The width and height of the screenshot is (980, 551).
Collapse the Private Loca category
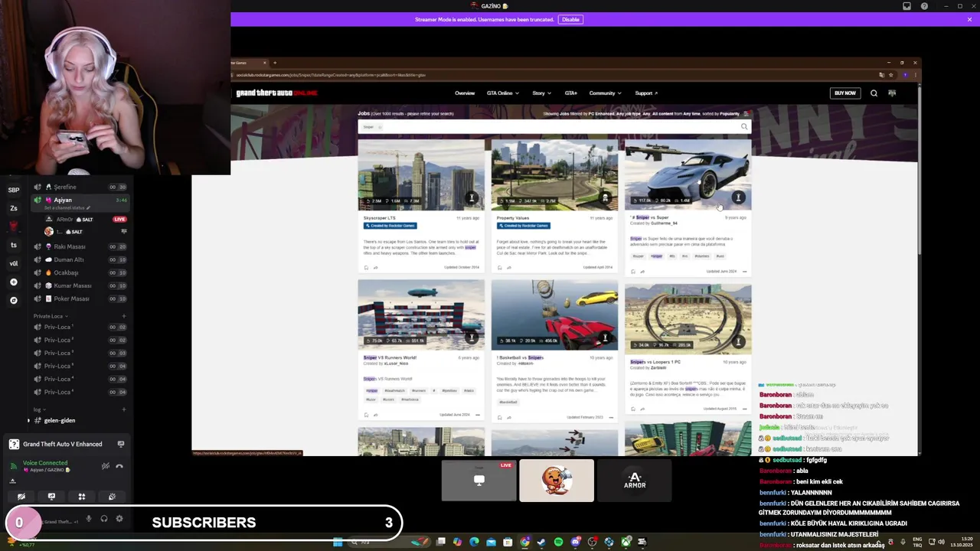click(51, 316)
